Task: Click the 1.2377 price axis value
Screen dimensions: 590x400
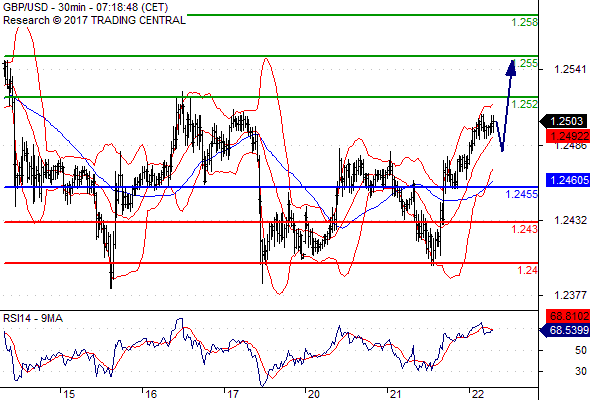Action: coord(570,295)
